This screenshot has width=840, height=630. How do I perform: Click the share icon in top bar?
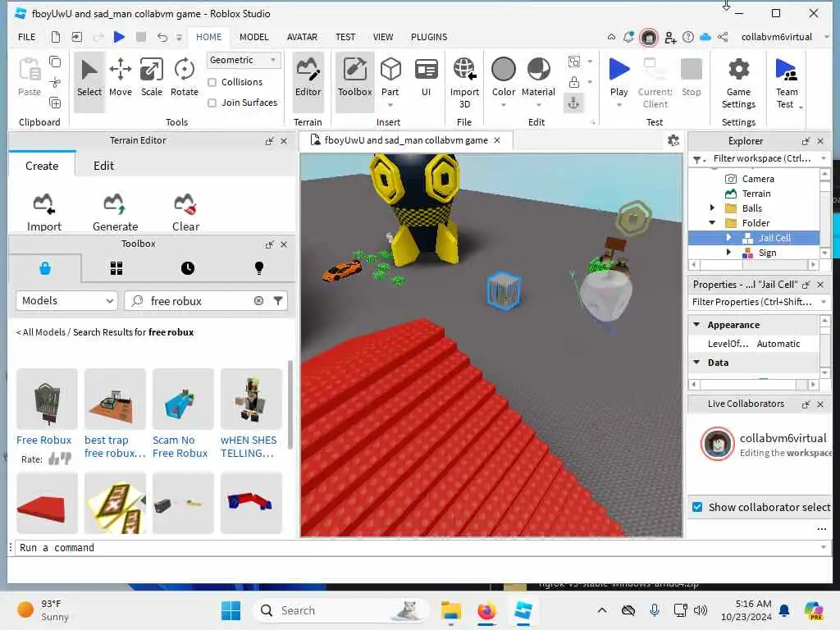(723, 37)
